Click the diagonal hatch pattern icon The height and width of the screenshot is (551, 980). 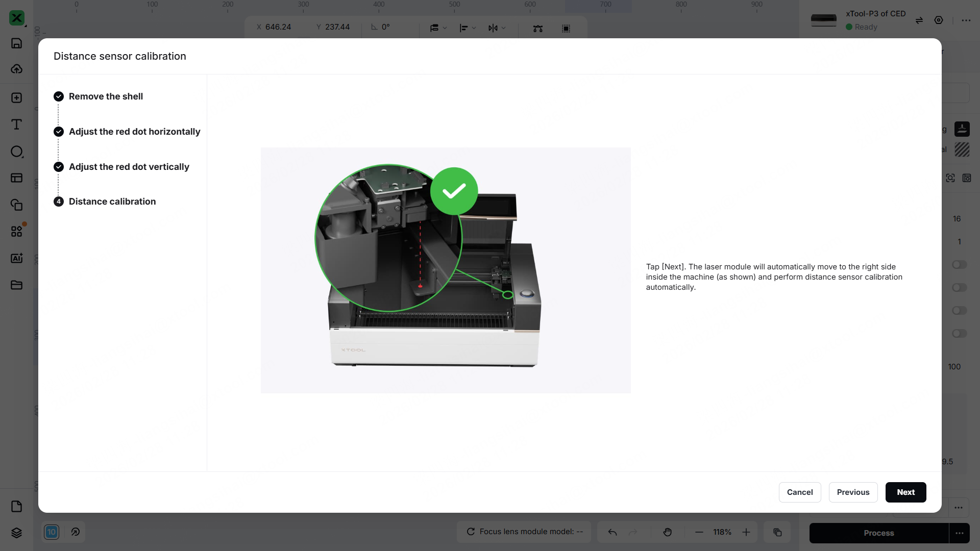click(x=962, y=149)
